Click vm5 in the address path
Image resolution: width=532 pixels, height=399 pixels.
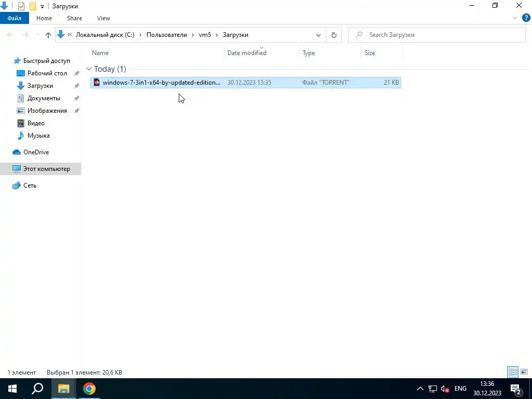[x=205, y=35]
